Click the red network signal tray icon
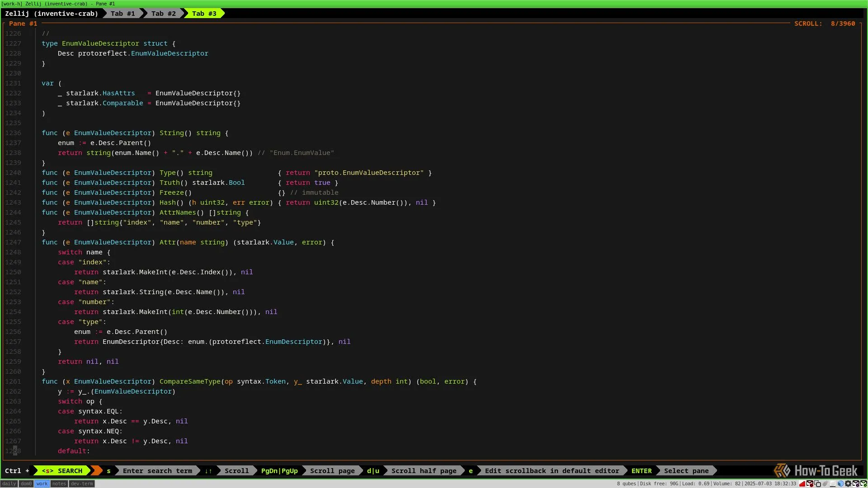Screen dimensions: 868x488 [802, 483]
